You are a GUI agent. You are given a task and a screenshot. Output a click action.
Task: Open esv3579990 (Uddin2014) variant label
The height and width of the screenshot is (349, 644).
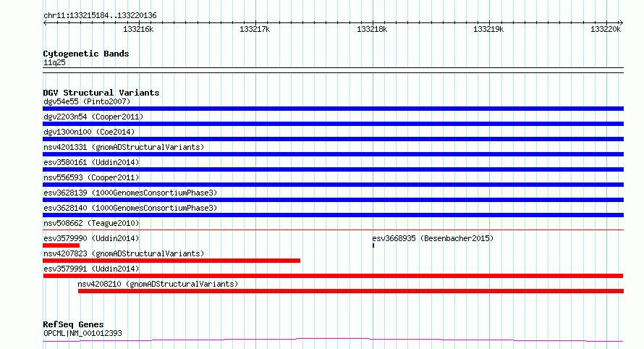(91, 238)
